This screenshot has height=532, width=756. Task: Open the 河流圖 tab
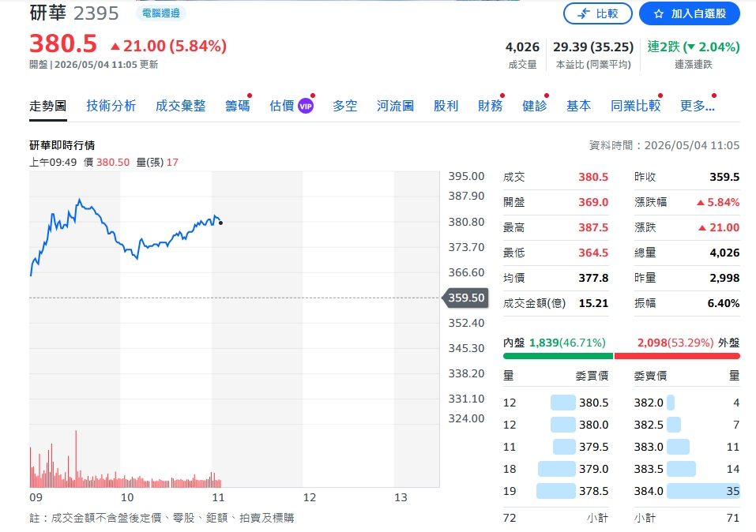pyautogui.click(x=395, y=106)
